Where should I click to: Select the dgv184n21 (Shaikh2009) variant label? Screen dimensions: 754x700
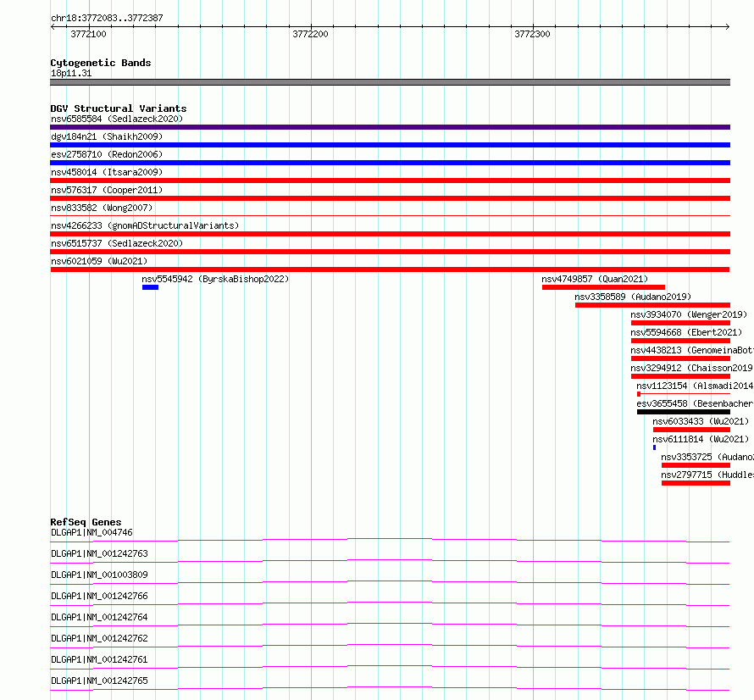[x=107, y=136]
